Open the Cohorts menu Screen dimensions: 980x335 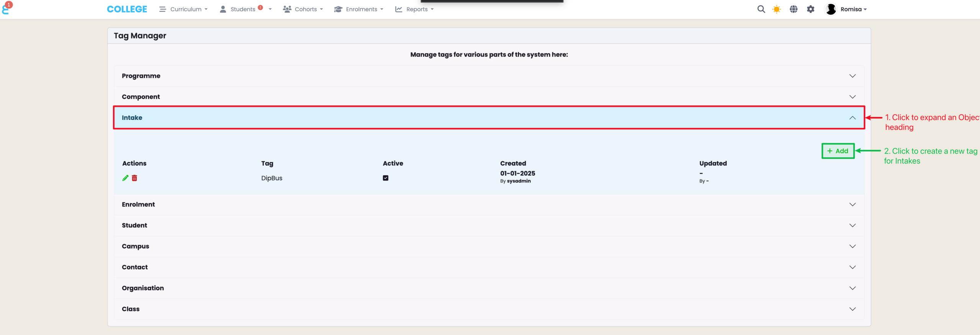(x=303, y=9)
